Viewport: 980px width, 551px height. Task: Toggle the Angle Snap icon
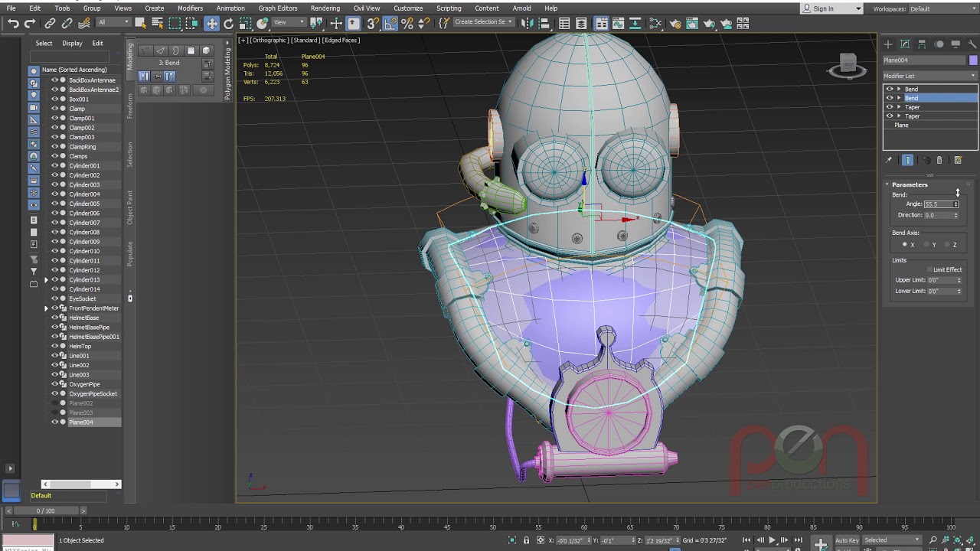click(390, 23)
